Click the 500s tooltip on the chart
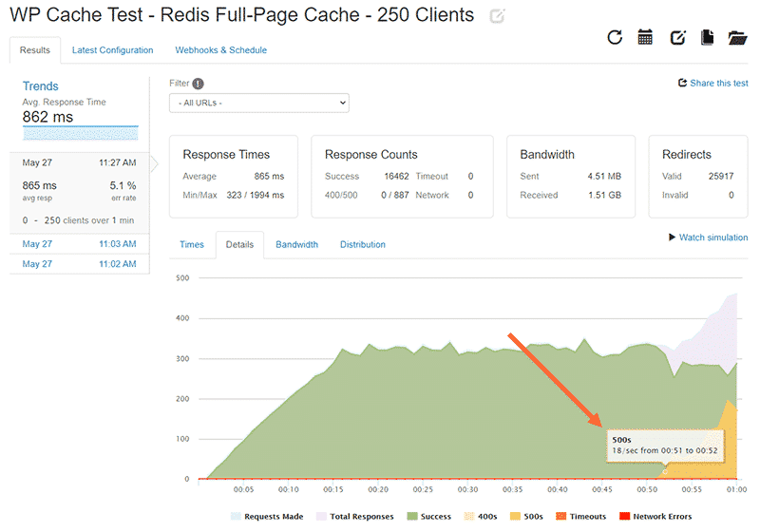760x532 pixels. click(664, 446)
